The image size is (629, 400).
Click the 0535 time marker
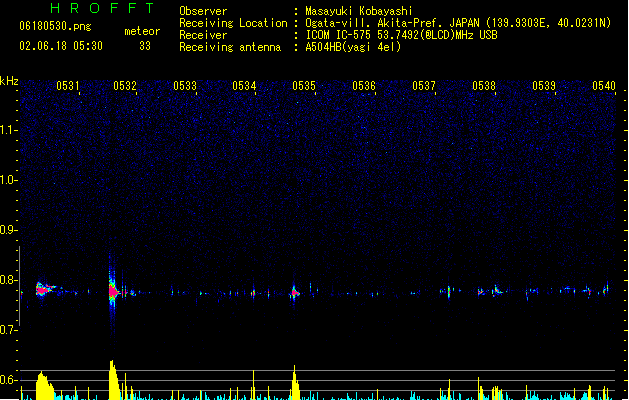pos(304,86)
